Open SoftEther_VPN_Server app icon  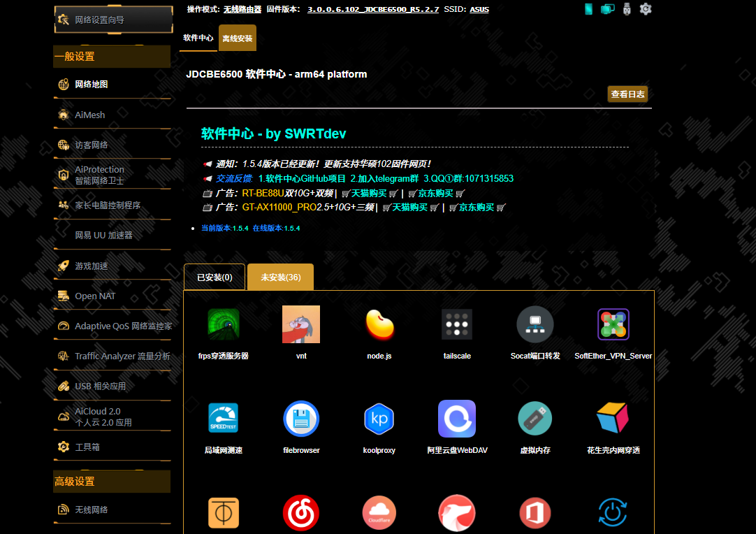(x=613, y=324)
